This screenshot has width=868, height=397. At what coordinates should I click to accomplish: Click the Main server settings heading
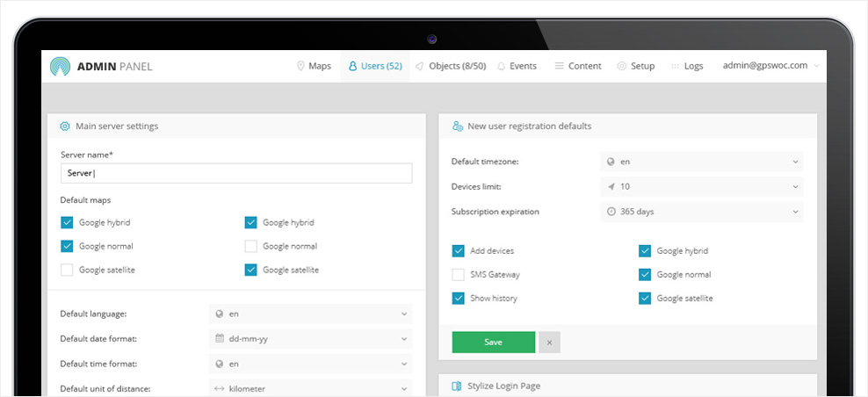click(x=117, y=126)
